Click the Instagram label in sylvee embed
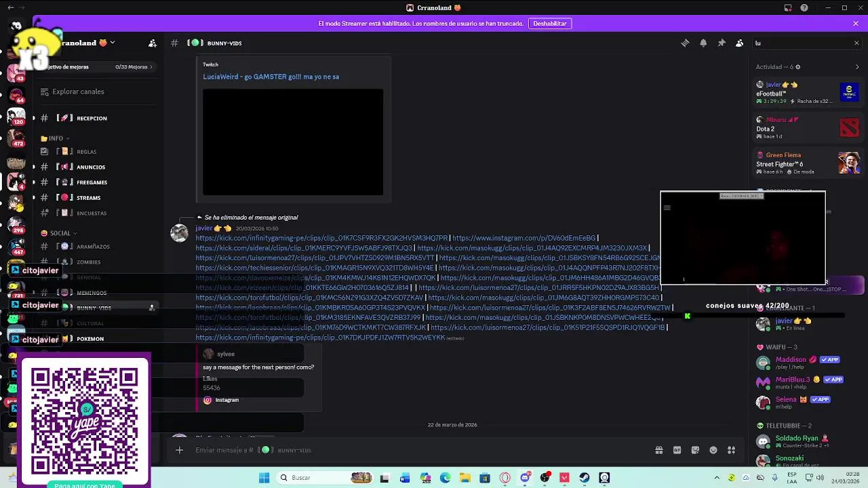 226,400
